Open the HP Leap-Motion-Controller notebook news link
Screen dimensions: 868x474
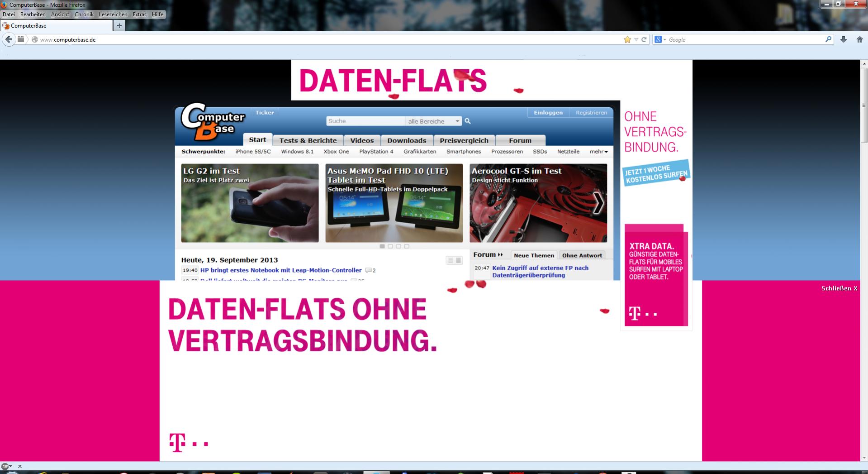pos(281,270)
